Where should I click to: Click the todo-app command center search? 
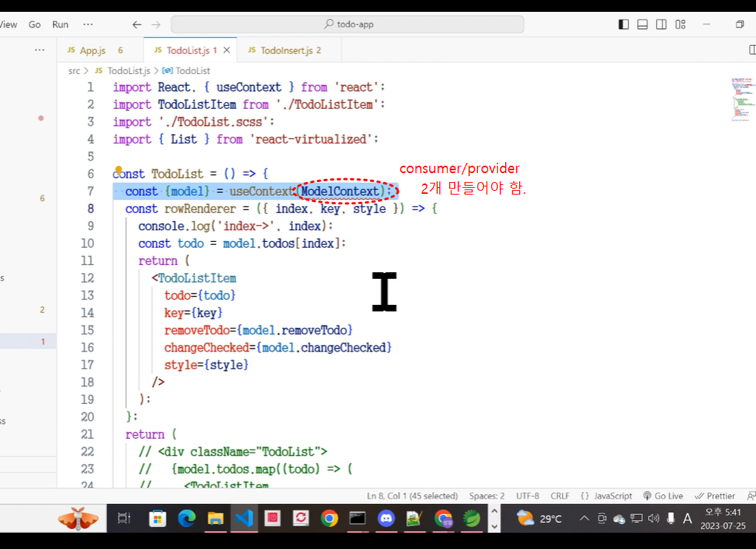(x=347, y=24)
